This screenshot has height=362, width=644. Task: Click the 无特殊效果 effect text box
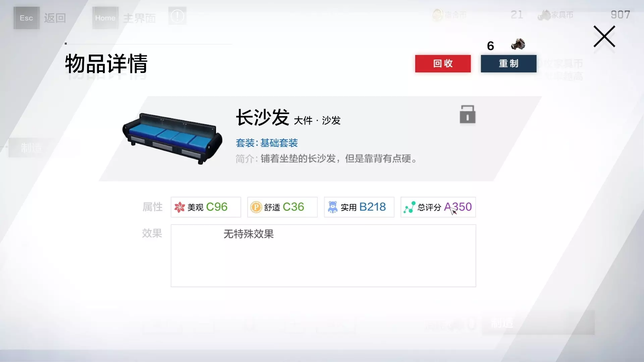pyautogui.click(x=323, y=256)
